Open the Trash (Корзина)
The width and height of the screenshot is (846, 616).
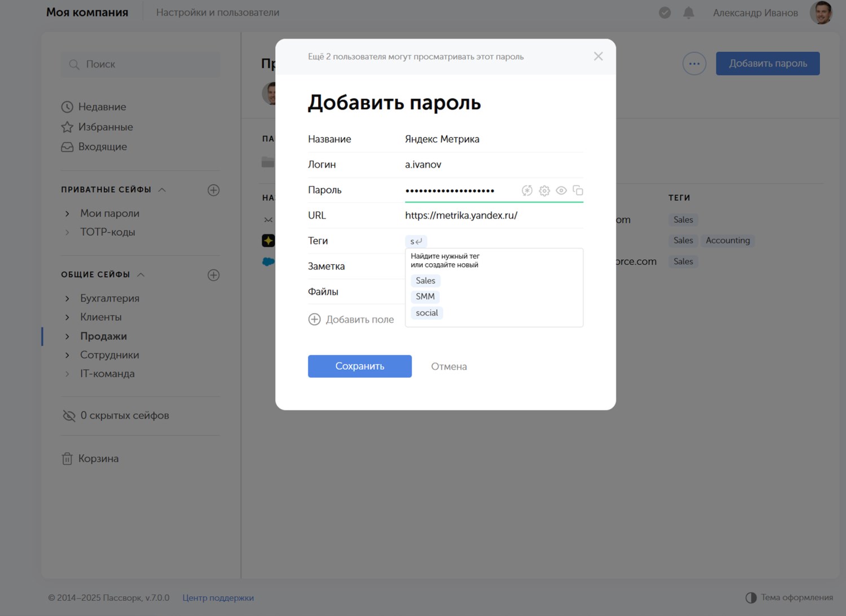point(98,459)
